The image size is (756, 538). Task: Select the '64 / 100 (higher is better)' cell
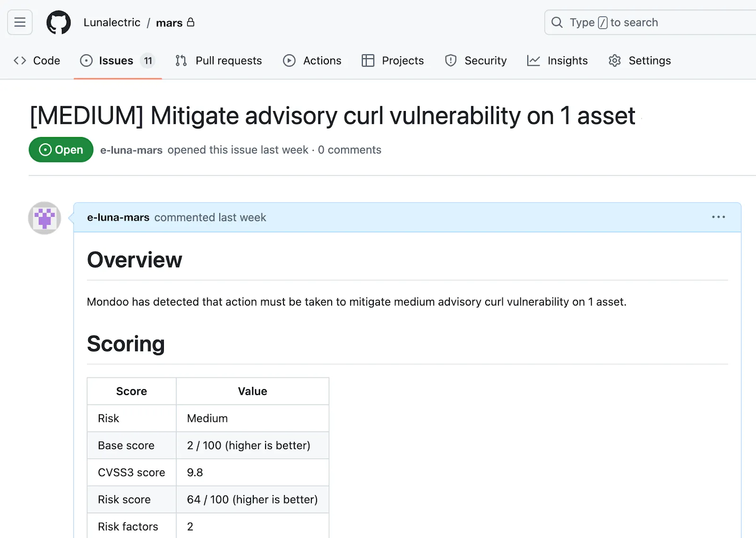(x=253, y=500)
